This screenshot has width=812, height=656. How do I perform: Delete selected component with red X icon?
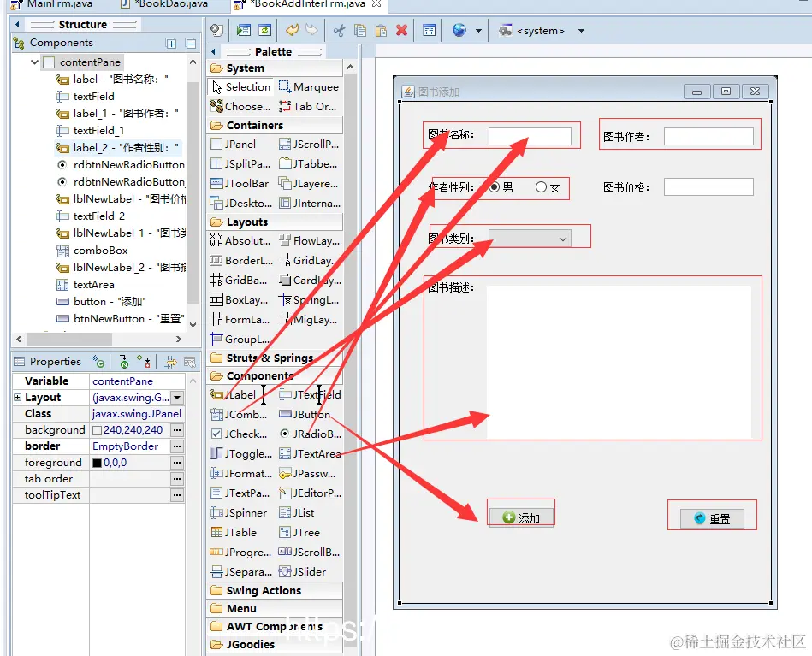tap(401, 31)
